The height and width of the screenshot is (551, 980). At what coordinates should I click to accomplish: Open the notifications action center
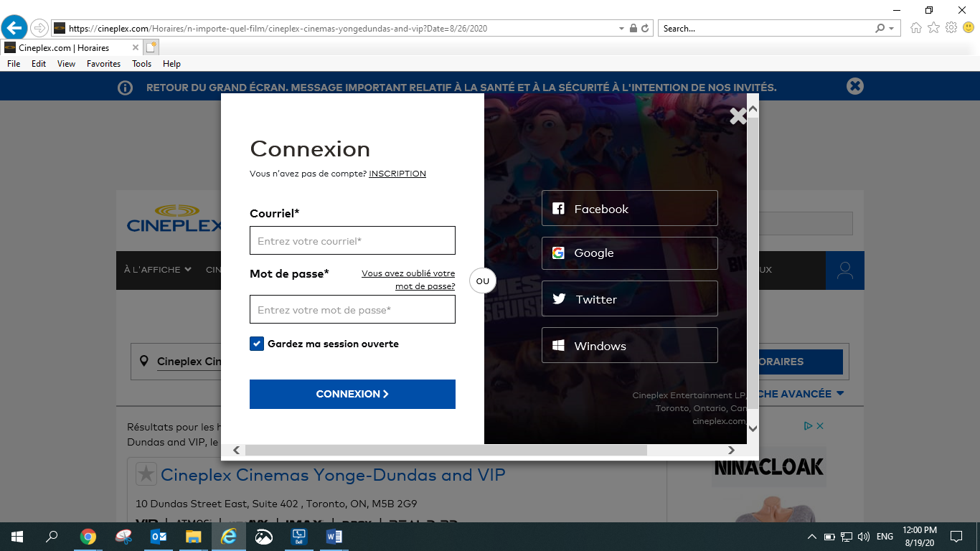click(x=956, y=537)
